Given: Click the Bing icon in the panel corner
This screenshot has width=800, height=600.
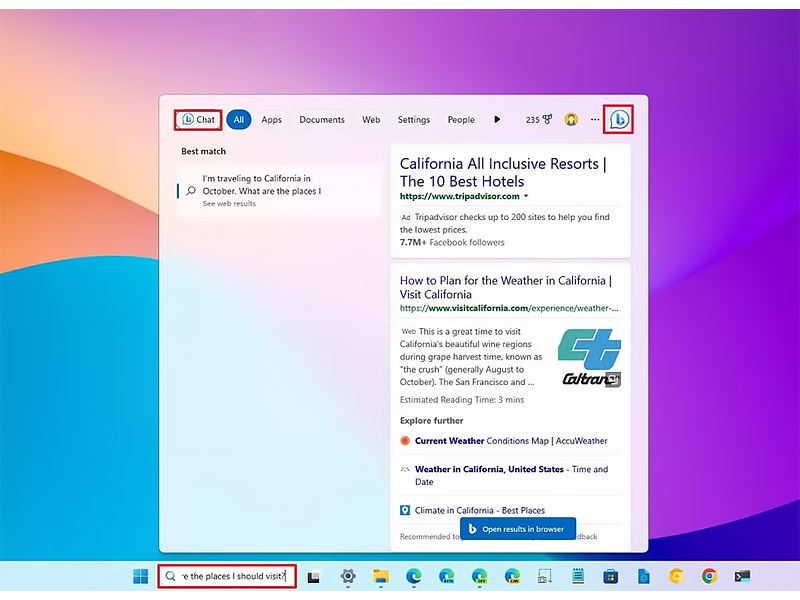Looking at the screenshot, I should click(618, 120).
